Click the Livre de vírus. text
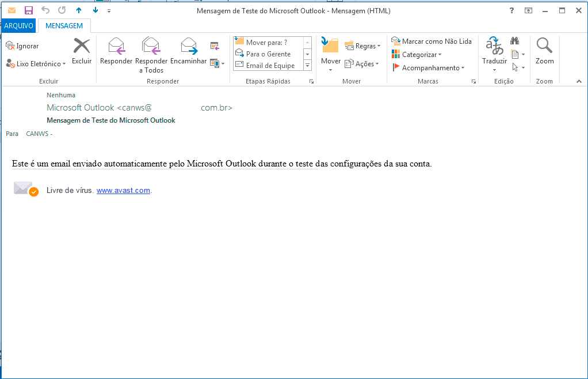Image resolution: width=588 pixels, height=379 pixels. click(x=70, y=190)
